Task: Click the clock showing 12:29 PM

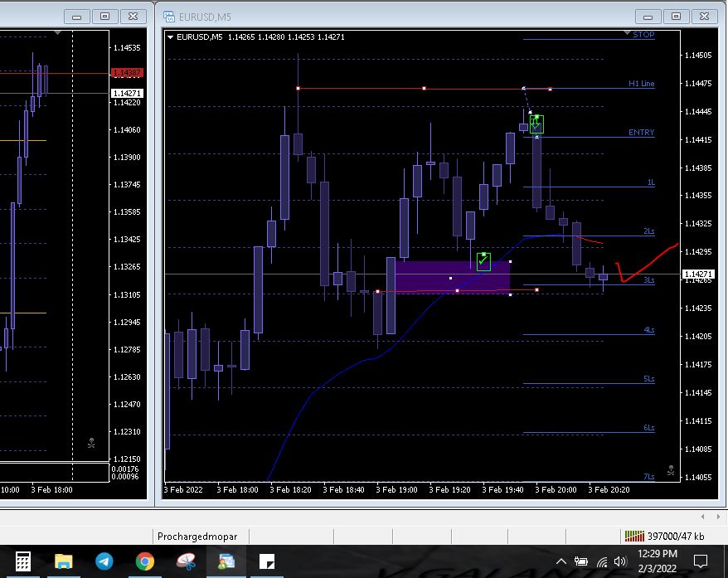Action: 657,554
